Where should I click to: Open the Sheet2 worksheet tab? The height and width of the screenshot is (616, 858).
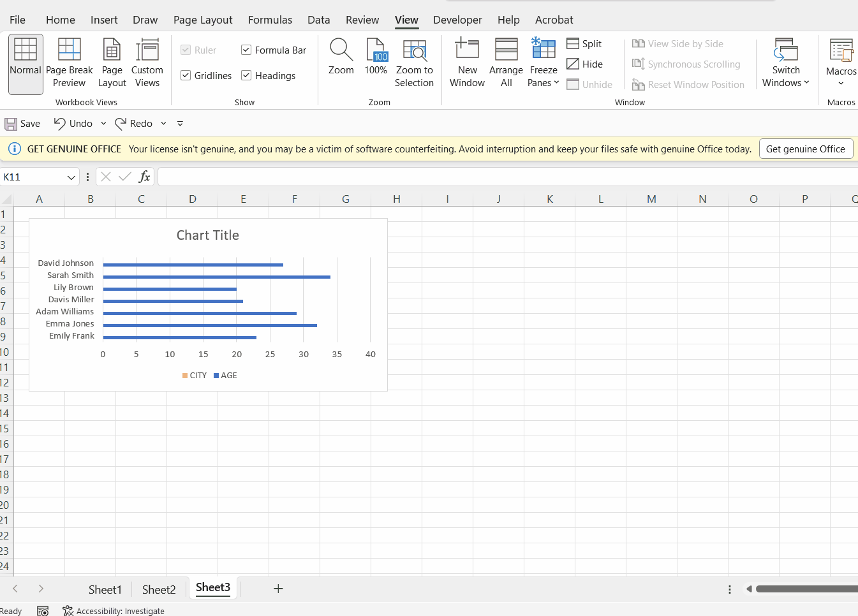tap(158, 589)
